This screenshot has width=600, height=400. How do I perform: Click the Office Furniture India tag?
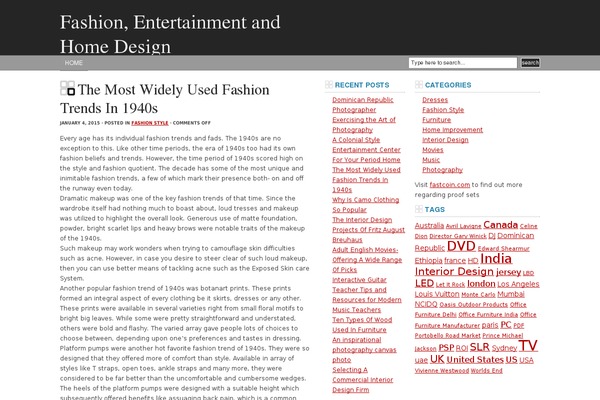pos(488,315)
